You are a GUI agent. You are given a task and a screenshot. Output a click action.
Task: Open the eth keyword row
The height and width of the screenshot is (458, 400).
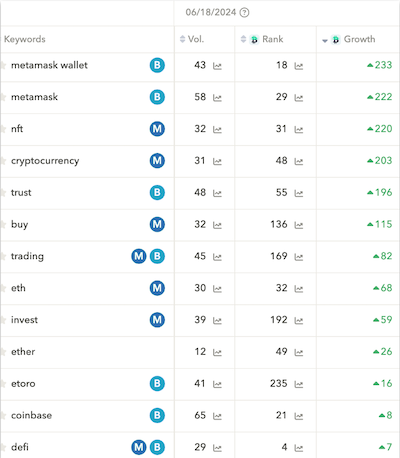click(87, 288)
